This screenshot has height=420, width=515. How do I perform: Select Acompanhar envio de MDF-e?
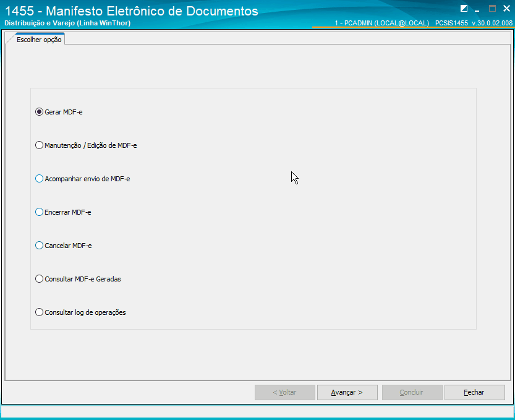tap(83, 179)
